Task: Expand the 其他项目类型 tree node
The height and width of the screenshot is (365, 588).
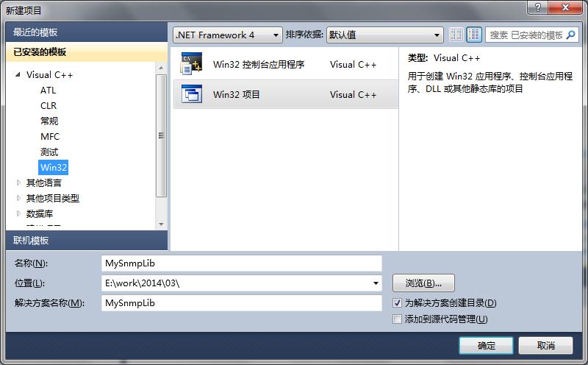Action: click(x=18, y=198)
